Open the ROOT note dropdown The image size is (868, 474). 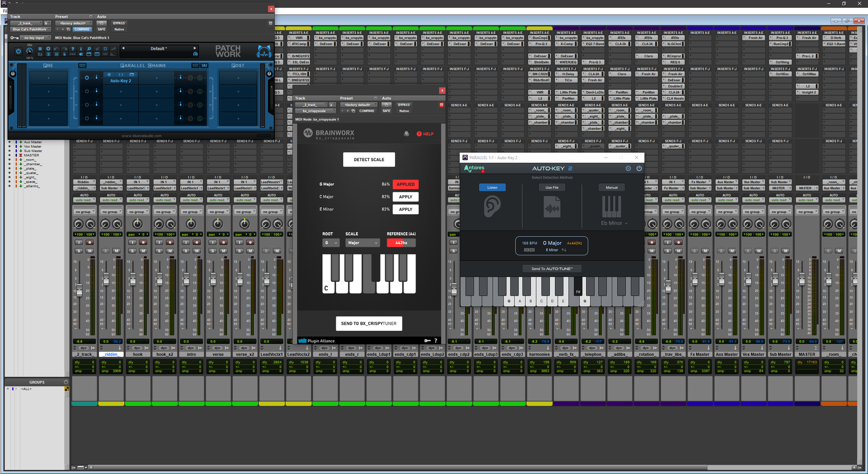[x=330, y=243]
